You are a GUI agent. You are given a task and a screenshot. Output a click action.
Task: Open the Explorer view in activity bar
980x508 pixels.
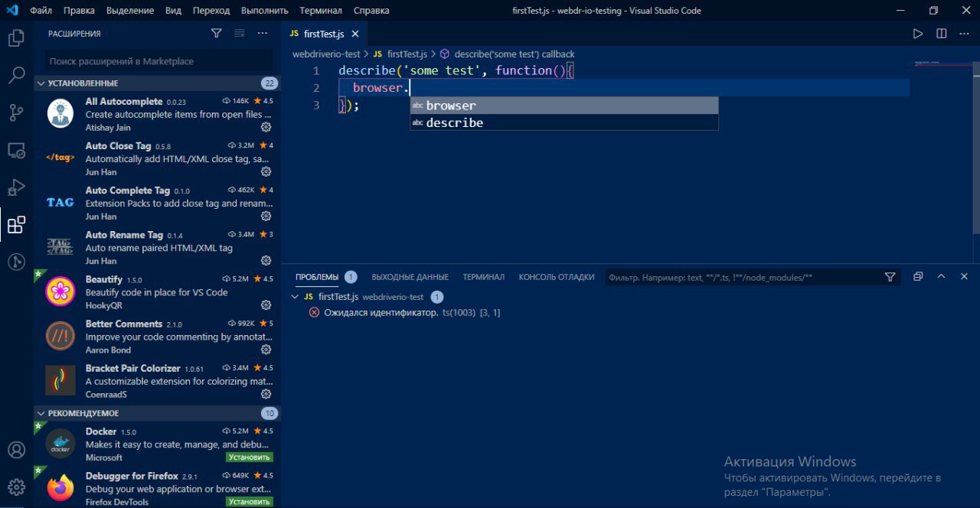[x=16, y=37]
